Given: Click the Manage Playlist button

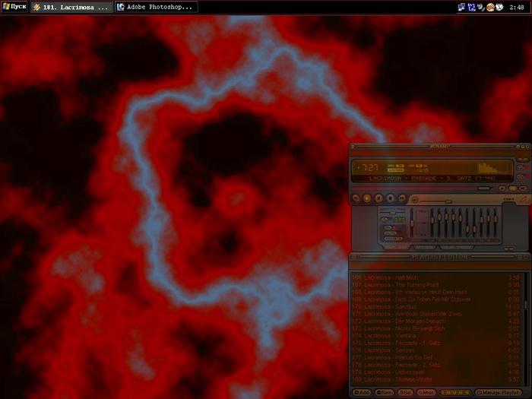Looking at the screenshot, I should tap(499, 392).
